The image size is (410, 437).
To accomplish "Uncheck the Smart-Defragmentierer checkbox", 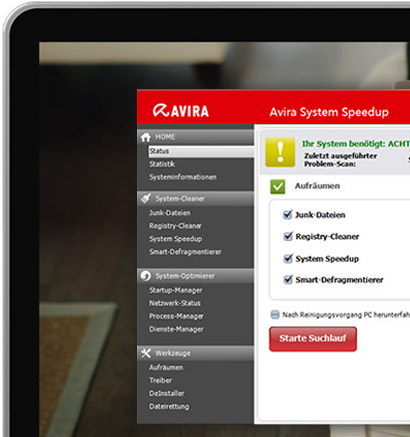I will click(287, 279).
